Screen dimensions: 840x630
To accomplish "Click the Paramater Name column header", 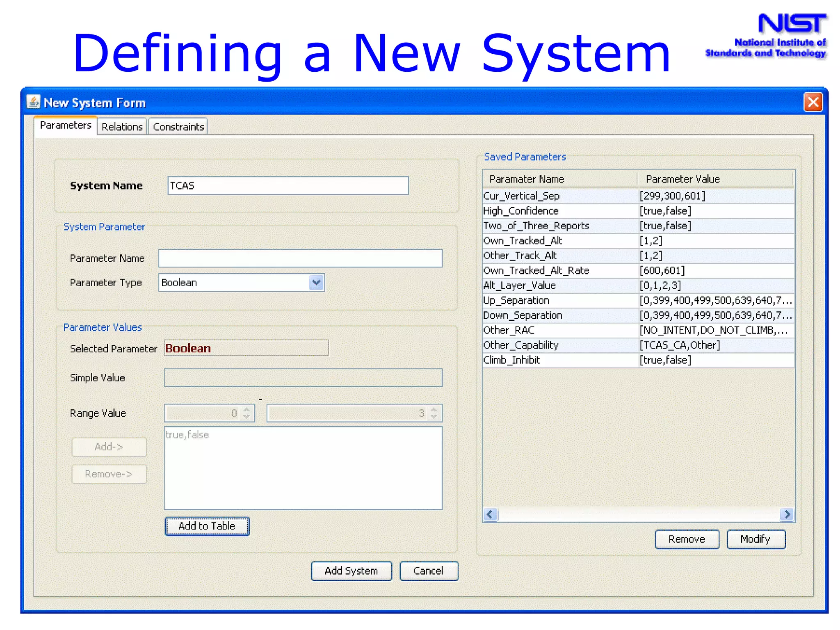I will coord(560,179).
